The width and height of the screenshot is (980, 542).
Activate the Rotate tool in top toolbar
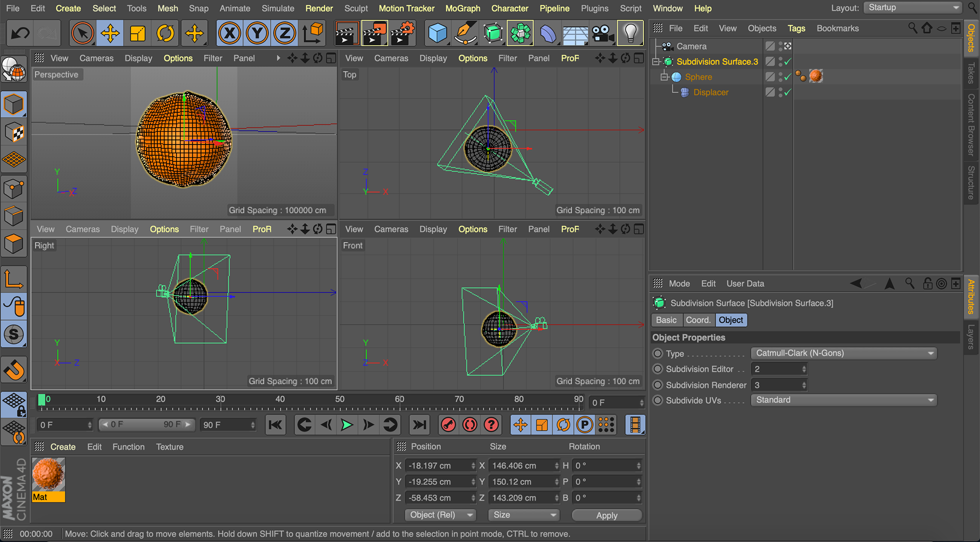[x=165, y=34]
